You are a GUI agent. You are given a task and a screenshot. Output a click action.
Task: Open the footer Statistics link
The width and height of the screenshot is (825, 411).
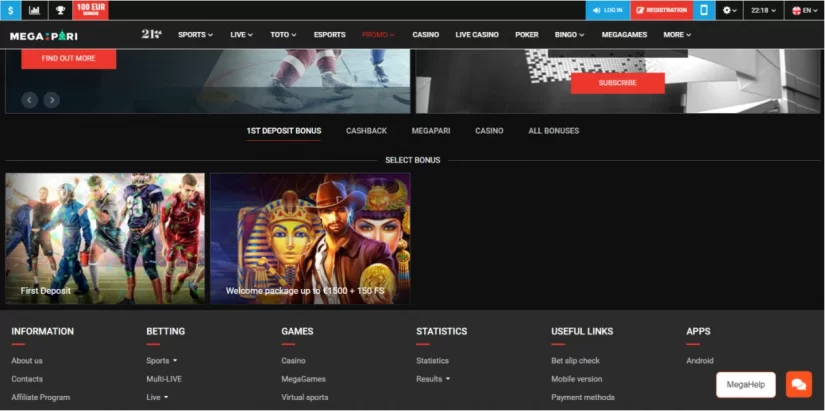432,360
